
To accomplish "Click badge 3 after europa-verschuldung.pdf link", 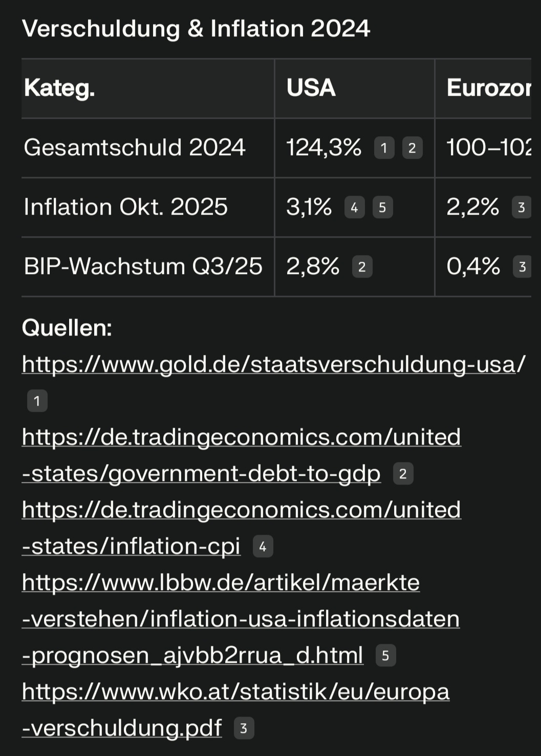I will point(244,728).
